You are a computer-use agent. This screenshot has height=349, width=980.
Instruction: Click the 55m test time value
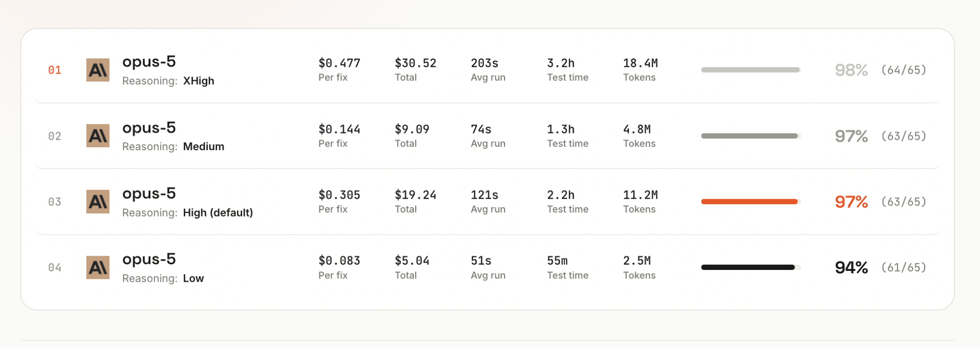point(557,261)
